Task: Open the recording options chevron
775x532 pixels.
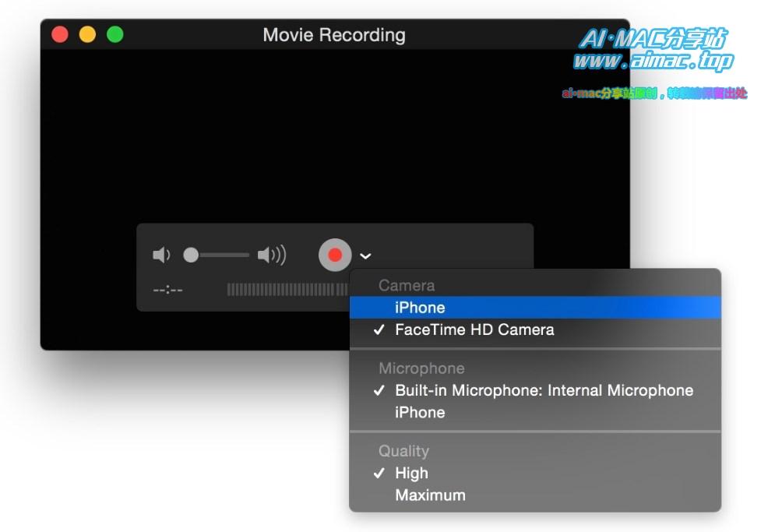Action: [365, 256]
